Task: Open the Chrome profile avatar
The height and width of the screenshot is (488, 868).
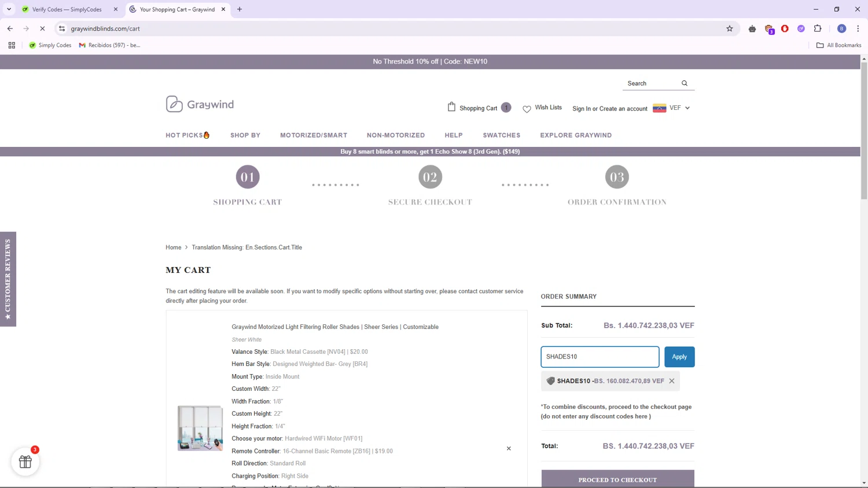Action: pos(842,28)
